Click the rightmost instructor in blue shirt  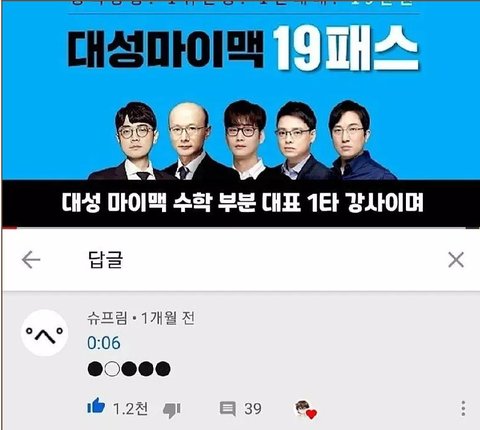click(357, 140)
